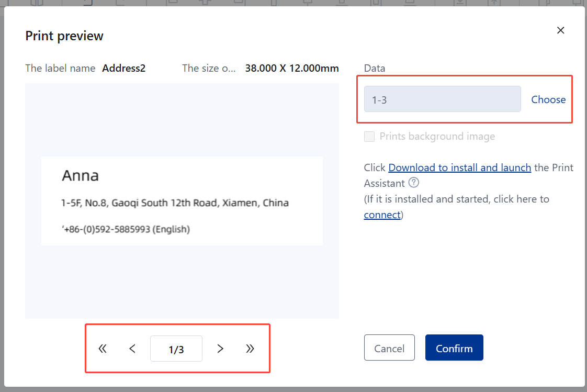Image resolution: width=587 pixels, height=392 pixels.
Task: Click the Print Assistant help question-mark icon
Action: [414, 183]
